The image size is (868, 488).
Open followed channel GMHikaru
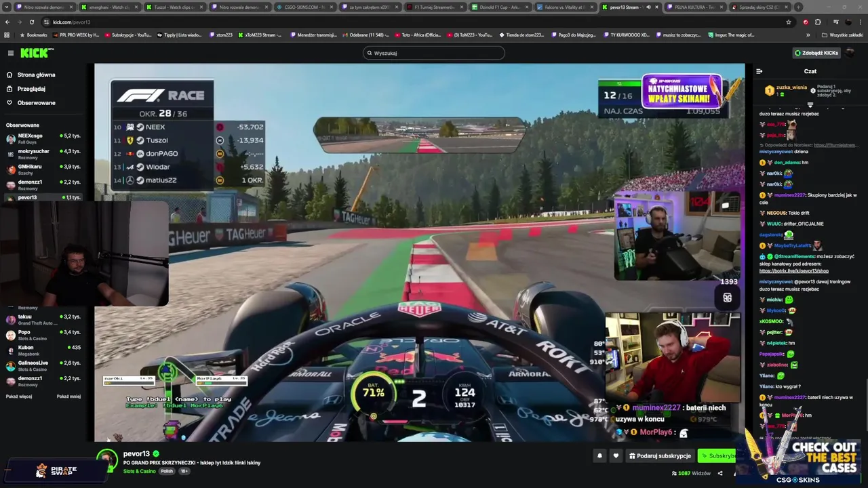click(43, 169)
